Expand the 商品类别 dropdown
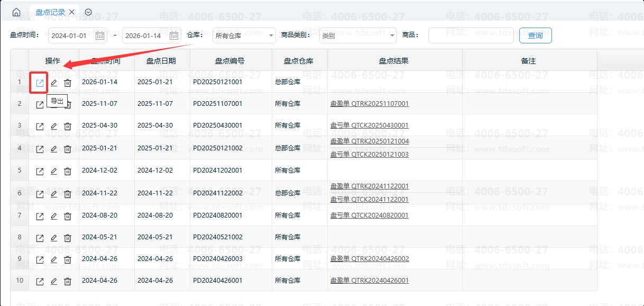Screen dimensions: 644x306 [357, 36]
